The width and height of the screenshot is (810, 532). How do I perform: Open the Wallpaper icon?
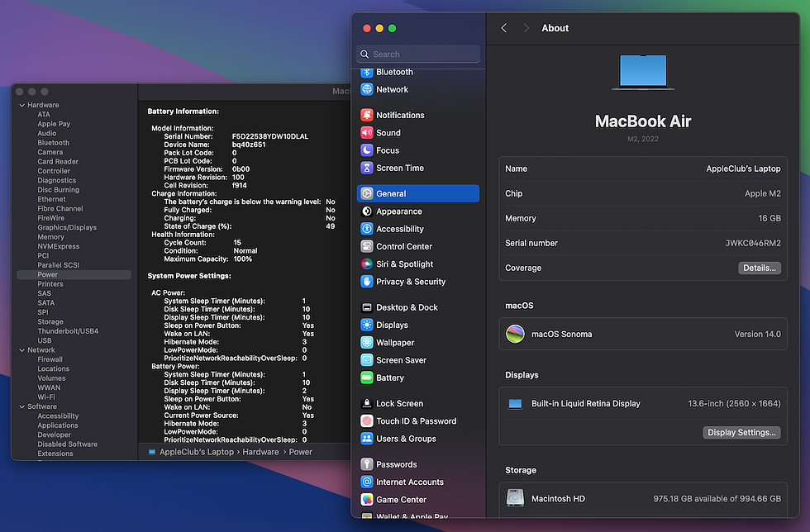(367, 343)
